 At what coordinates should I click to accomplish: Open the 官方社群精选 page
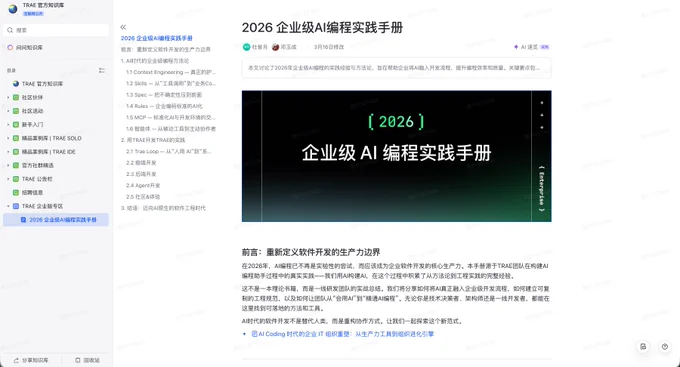pos(38,165)
